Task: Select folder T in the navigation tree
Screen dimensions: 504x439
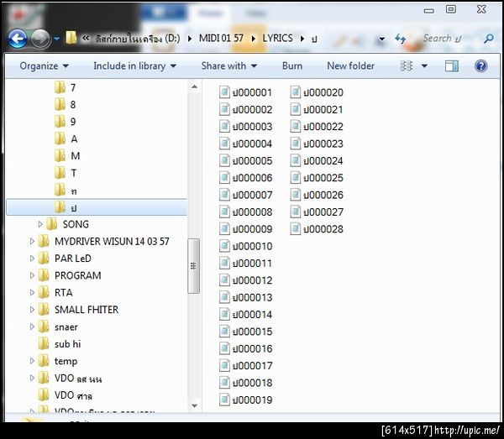Action: 66,173
